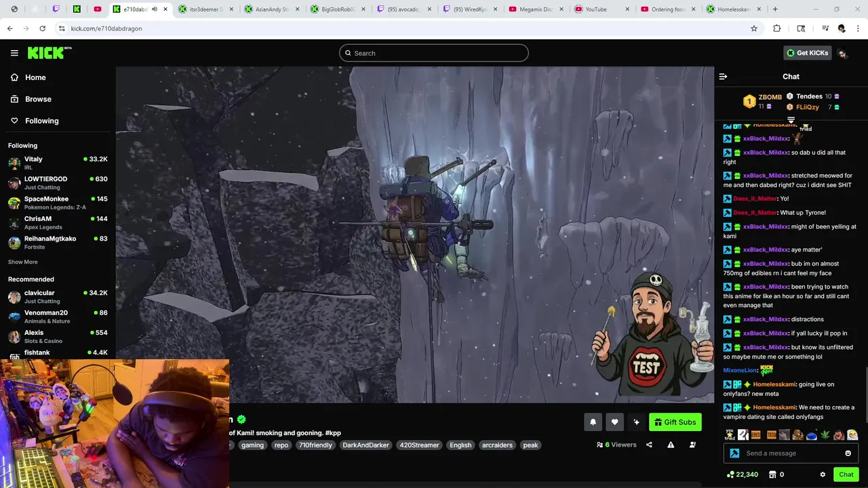Select the peak tag

coord(530,445)
